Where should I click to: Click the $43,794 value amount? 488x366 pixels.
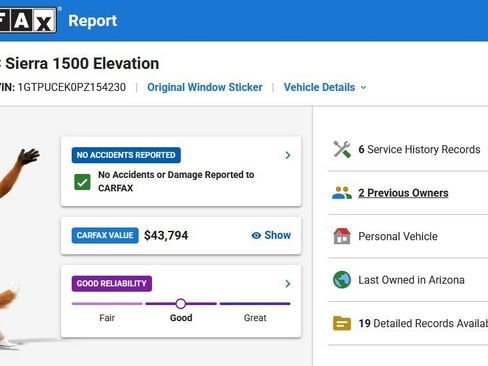(166, 236)
